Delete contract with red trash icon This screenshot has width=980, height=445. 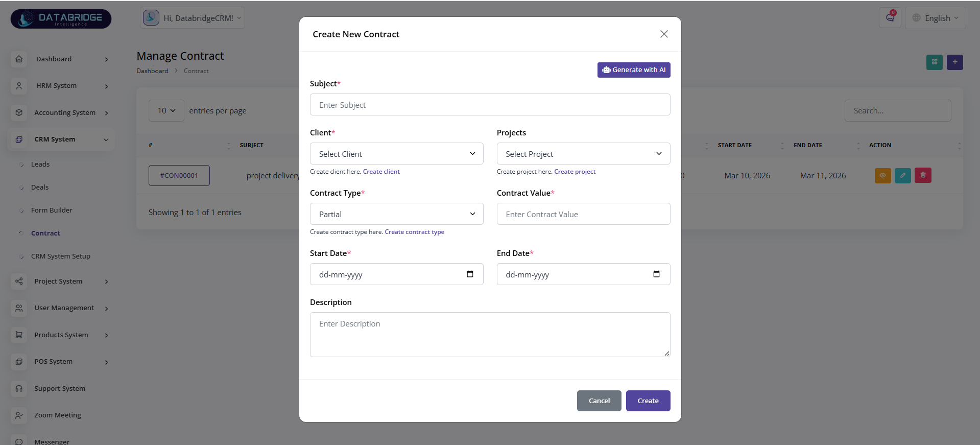tap(923, 175)
